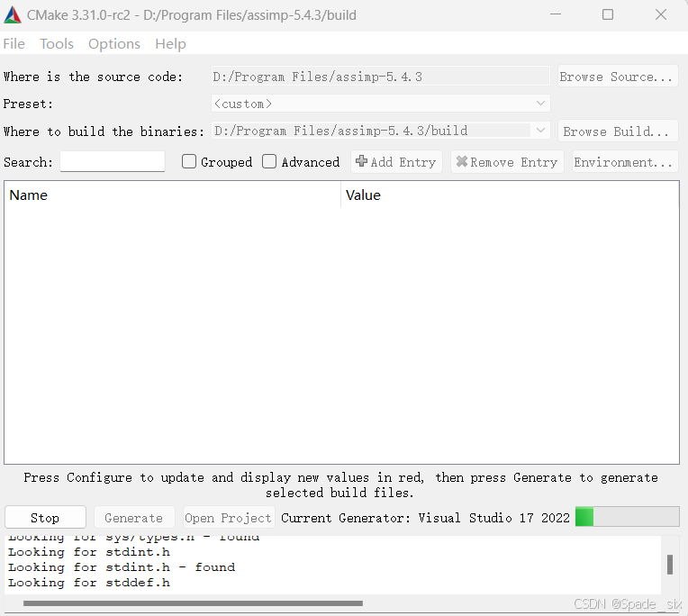
Task: Click the build binaries path field
Action: 371,131
